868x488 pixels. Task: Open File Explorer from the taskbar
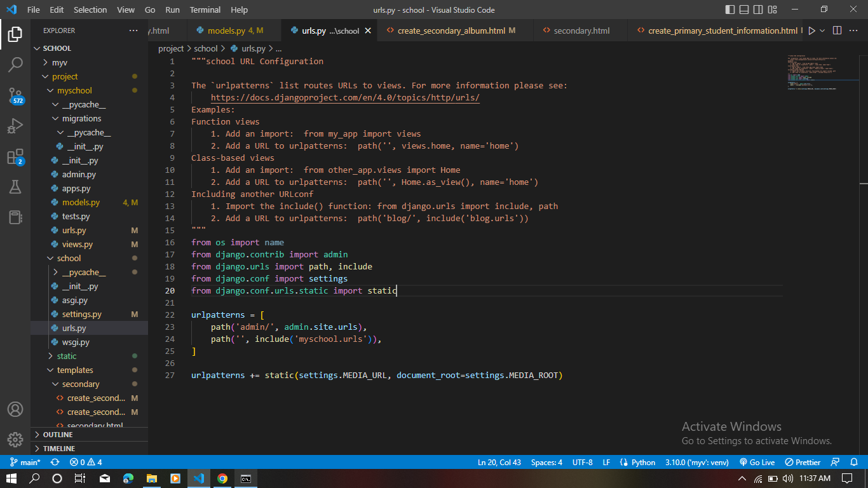(152, 478)
